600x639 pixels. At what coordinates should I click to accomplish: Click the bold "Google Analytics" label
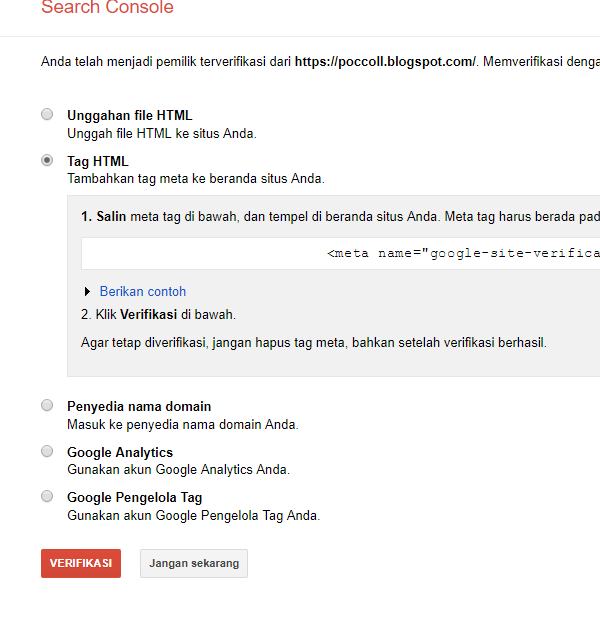pos(120,452)
